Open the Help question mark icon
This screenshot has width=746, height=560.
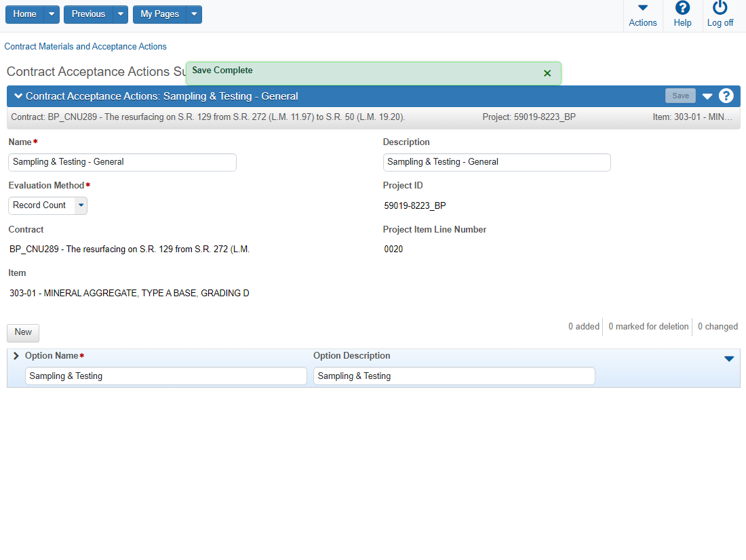[x=682, y=8]
